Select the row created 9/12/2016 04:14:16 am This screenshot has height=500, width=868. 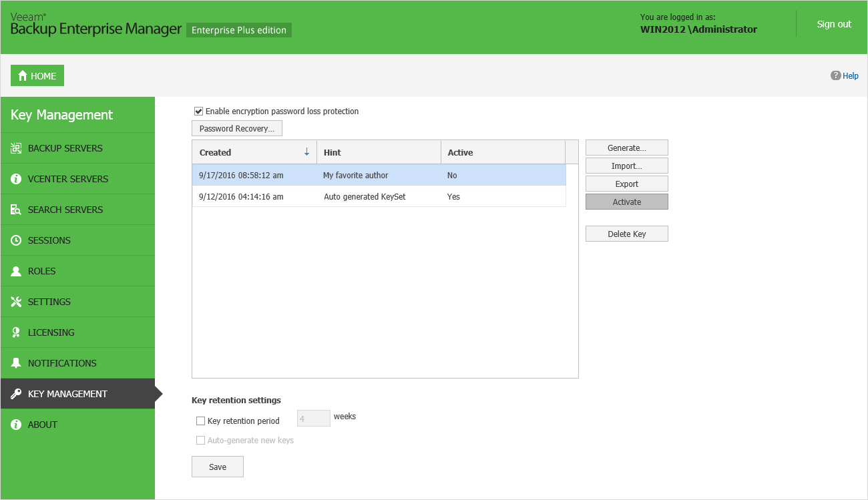point(379,196)
